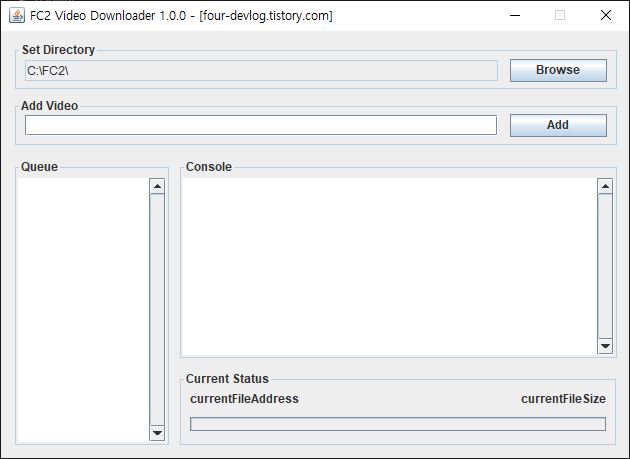The image size is (630, 459).
Task: Click the Queue vertical scrollbar track
Action: 157,309
